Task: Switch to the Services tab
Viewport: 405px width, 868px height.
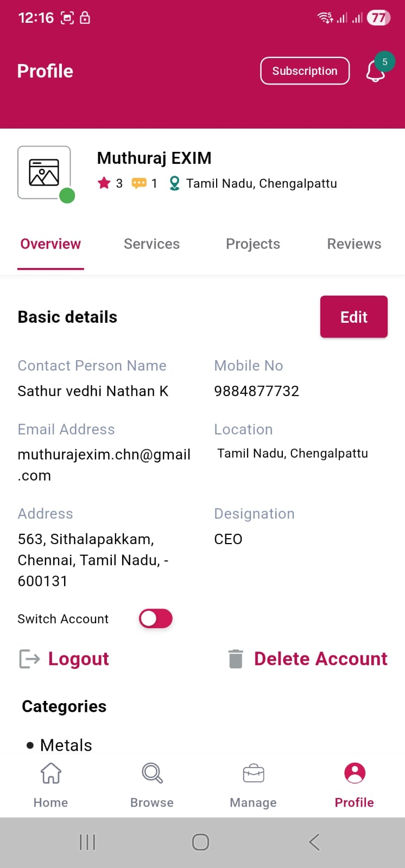Action: (x=151, y=244)
